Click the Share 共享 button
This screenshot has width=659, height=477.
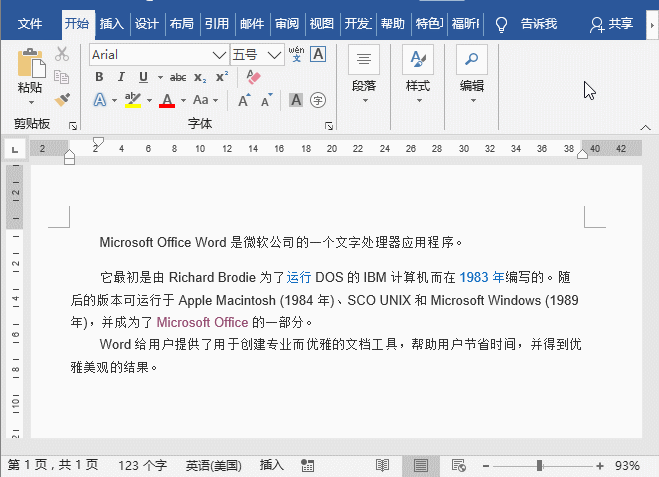pyautogui.click(x=612, y=24)
